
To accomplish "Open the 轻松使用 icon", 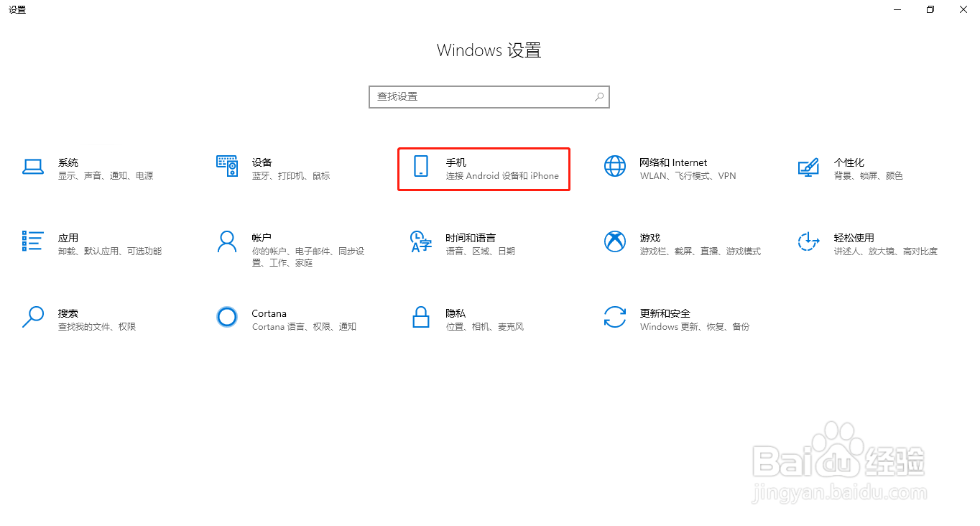I will click(809, 241).
